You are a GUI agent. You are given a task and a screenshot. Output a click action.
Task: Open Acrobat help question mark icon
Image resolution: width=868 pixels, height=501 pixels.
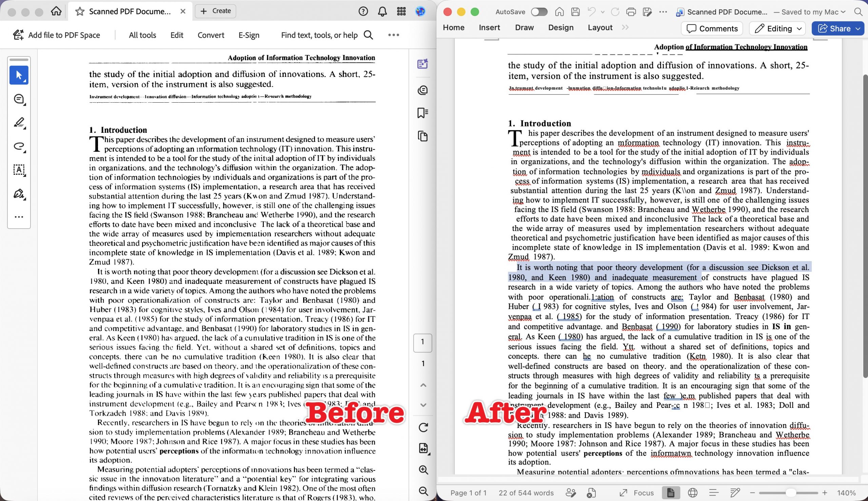tap(363, 12)
